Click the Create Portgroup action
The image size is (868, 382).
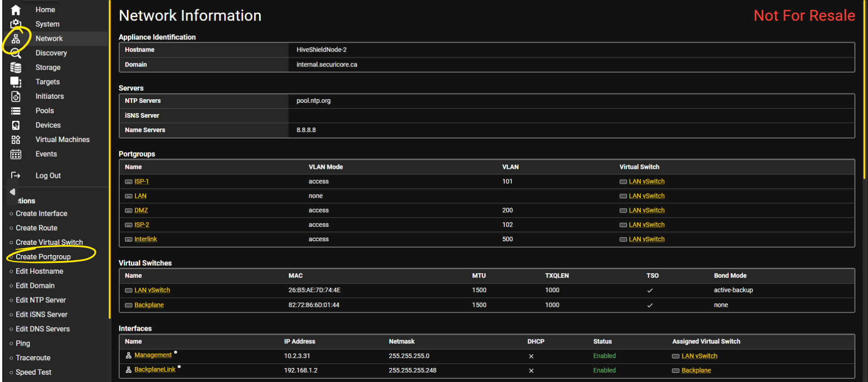[43, 257]
